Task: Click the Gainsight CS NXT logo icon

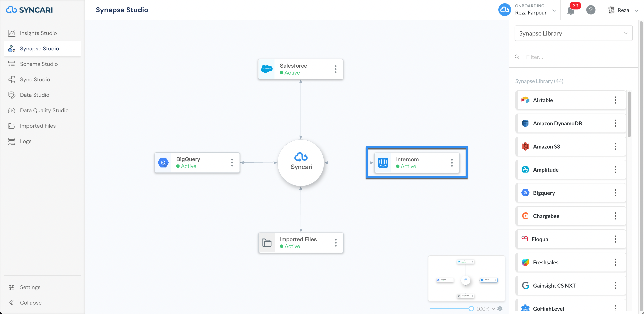Action: point(525,285)
